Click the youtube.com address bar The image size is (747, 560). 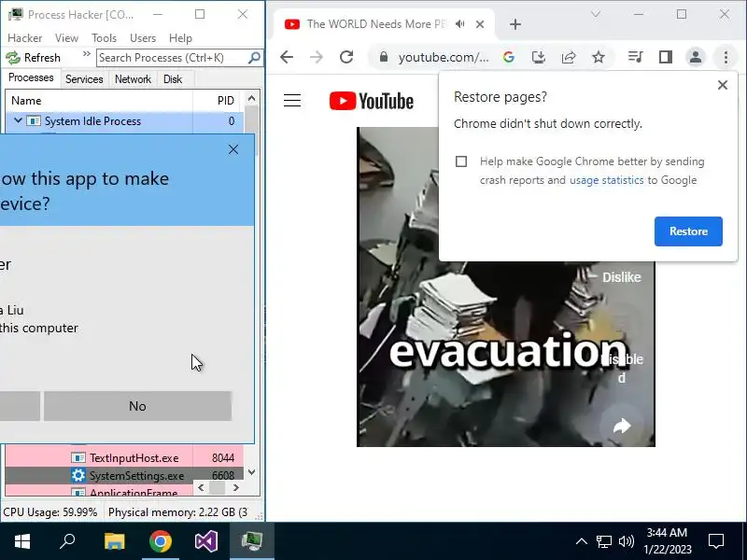(443, 57)
